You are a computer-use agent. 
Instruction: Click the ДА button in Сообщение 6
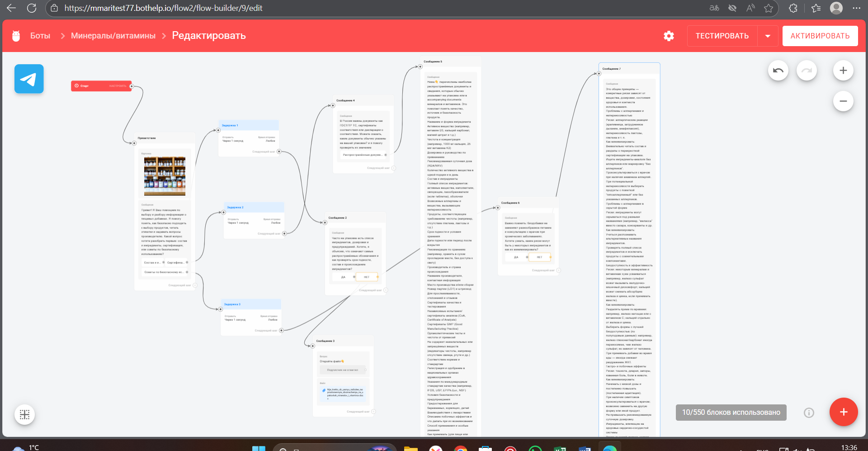click(516, 257)
